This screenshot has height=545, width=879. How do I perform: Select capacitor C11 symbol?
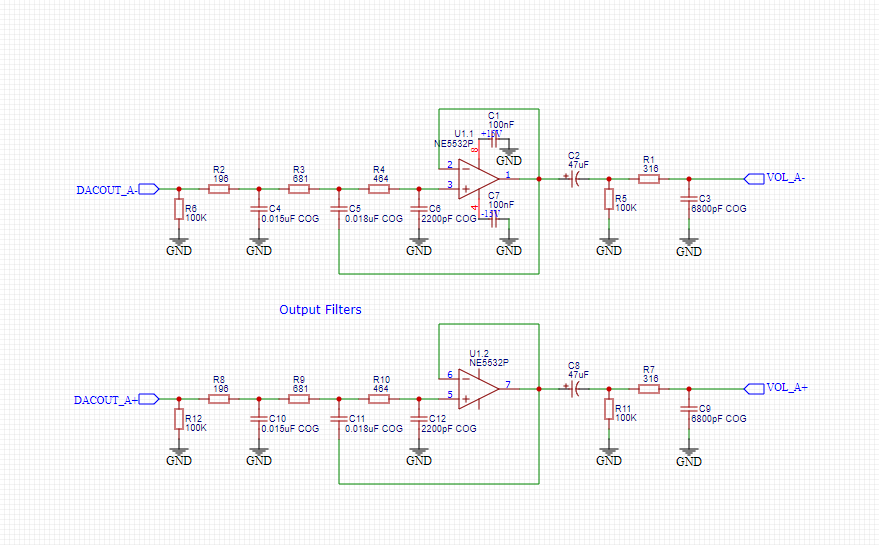339,419
